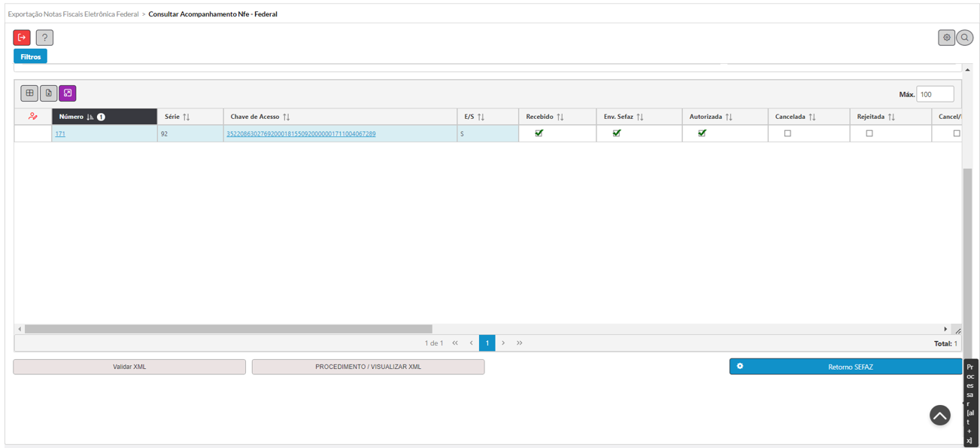This screenshot has height=448, width=980.
Task: Open help with the question mark icon
Action: tap(44, 38)
